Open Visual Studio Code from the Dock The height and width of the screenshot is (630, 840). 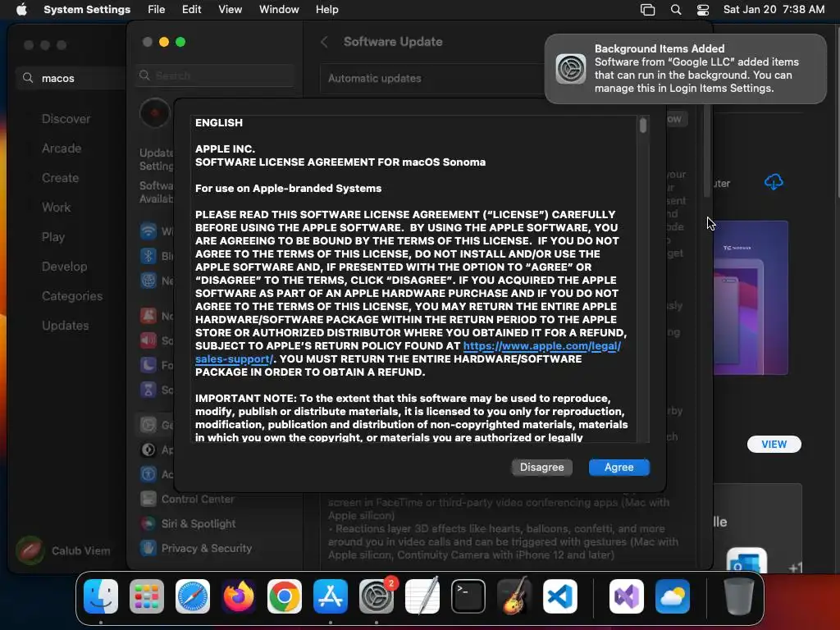click(560, 596)
